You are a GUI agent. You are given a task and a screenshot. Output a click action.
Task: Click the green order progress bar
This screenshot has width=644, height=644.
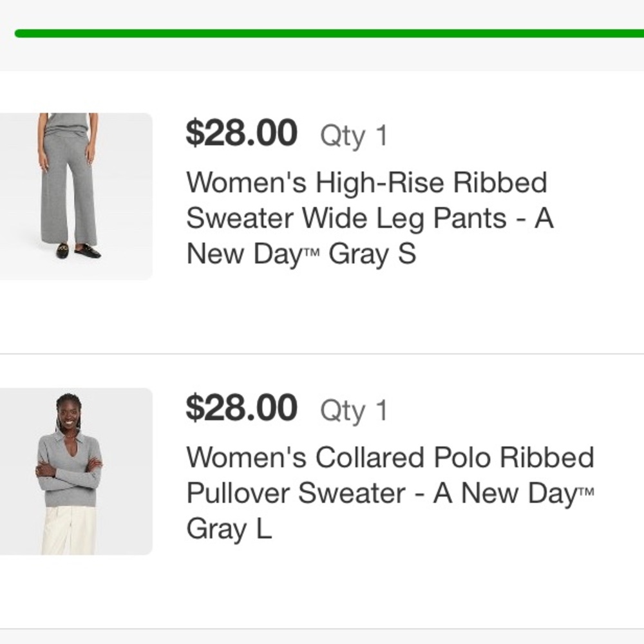(x=322, y=31)
